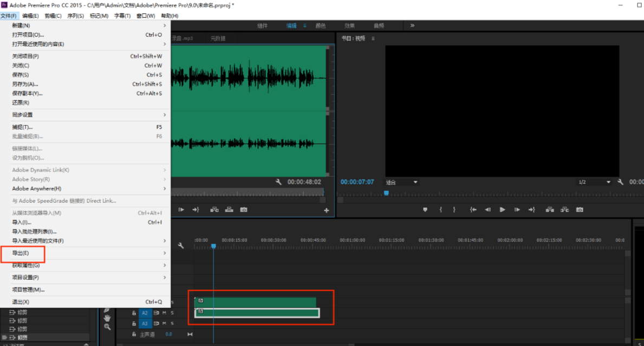Click the Overwrite button in Source monitor
Viewport: 644px width, 346px height.
(229, 210)
